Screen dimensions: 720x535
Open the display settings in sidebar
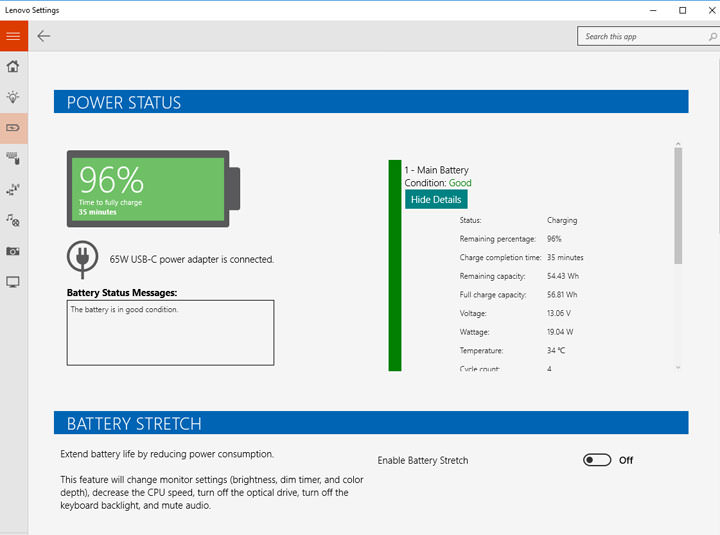(13, 282)
